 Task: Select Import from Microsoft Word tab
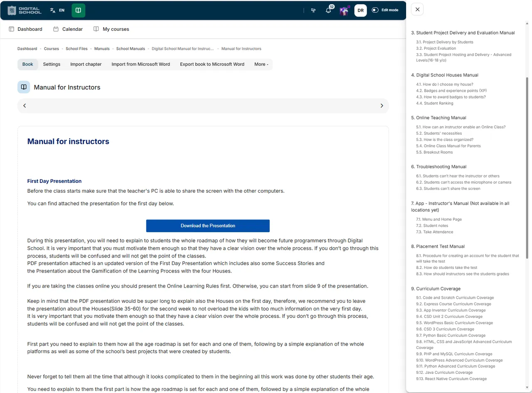(141, 64)
